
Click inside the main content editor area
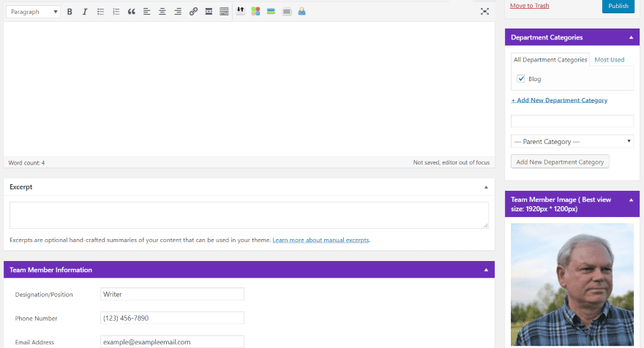pos(249,89)
